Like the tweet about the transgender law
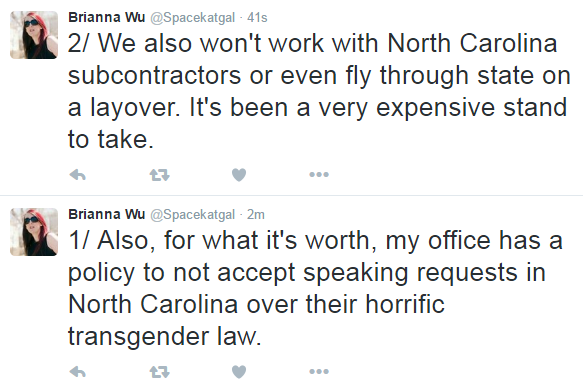The image size is (583, 391). [239, 371]
